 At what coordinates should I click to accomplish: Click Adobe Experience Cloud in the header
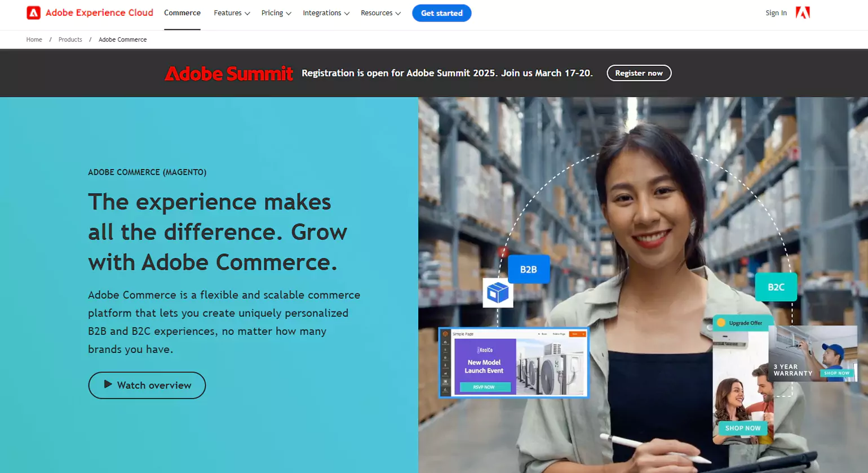99,12
